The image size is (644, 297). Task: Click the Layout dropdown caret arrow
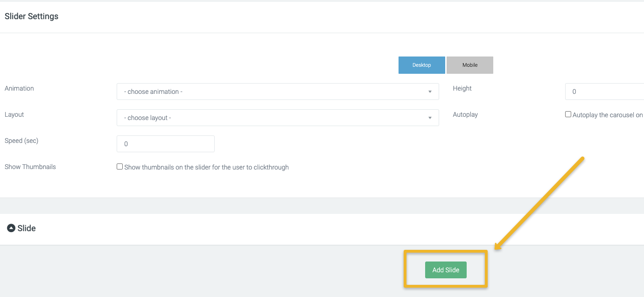(430, 118)
